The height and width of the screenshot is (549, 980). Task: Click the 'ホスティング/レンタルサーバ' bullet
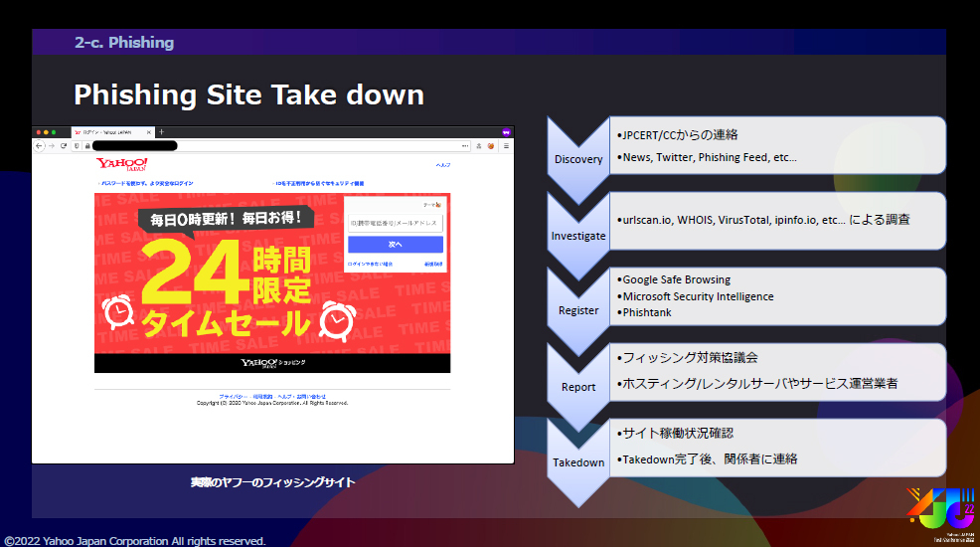pos(757,383)
